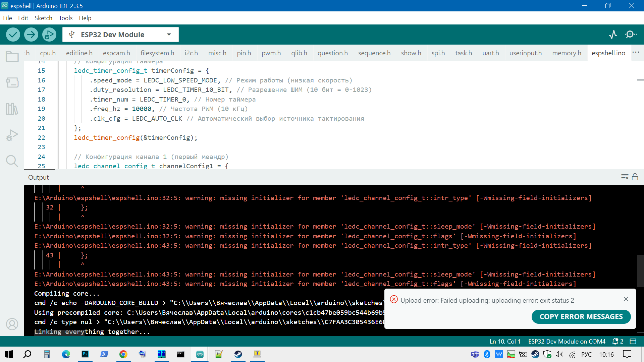Viewport: 644px width, 362px height.
Task: Clear the Output panel with the lines icon
Action: pyautogui.click(x=625, y=177)
